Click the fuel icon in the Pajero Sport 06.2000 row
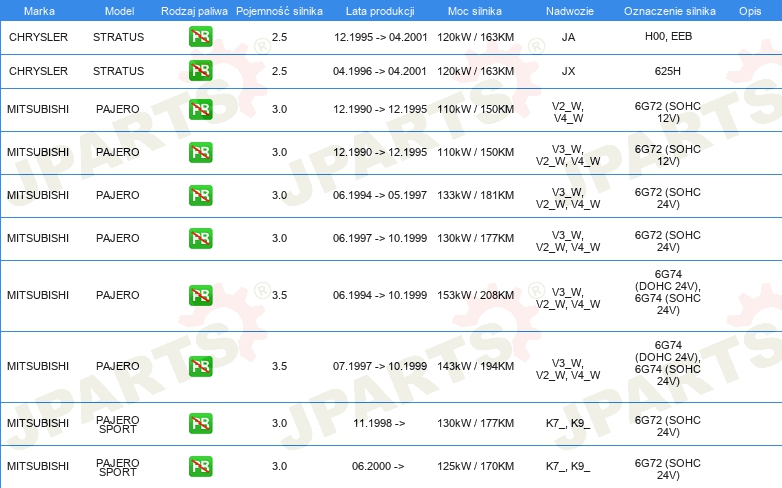782x488 pixels. coord(200,466)
